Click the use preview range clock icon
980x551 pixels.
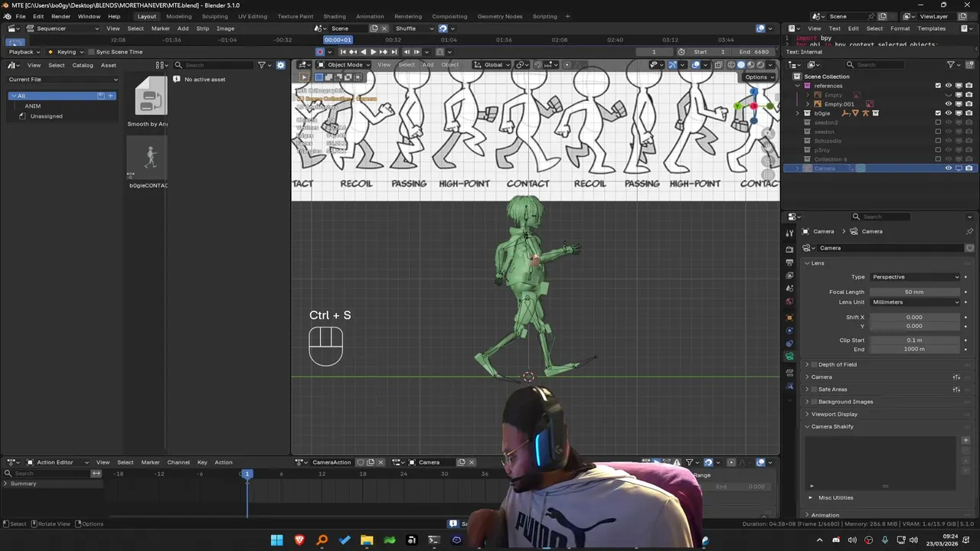(x=681, y=52)
